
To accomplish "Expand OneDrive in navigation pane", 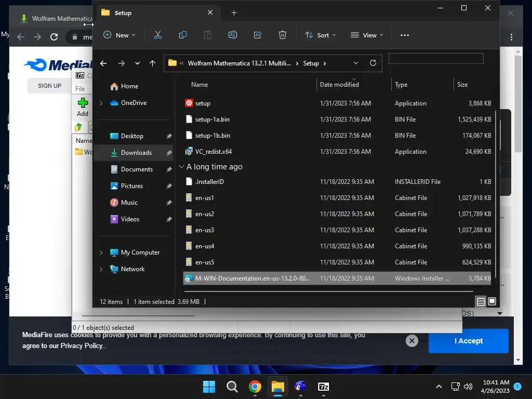I will [x=101, y=103].
